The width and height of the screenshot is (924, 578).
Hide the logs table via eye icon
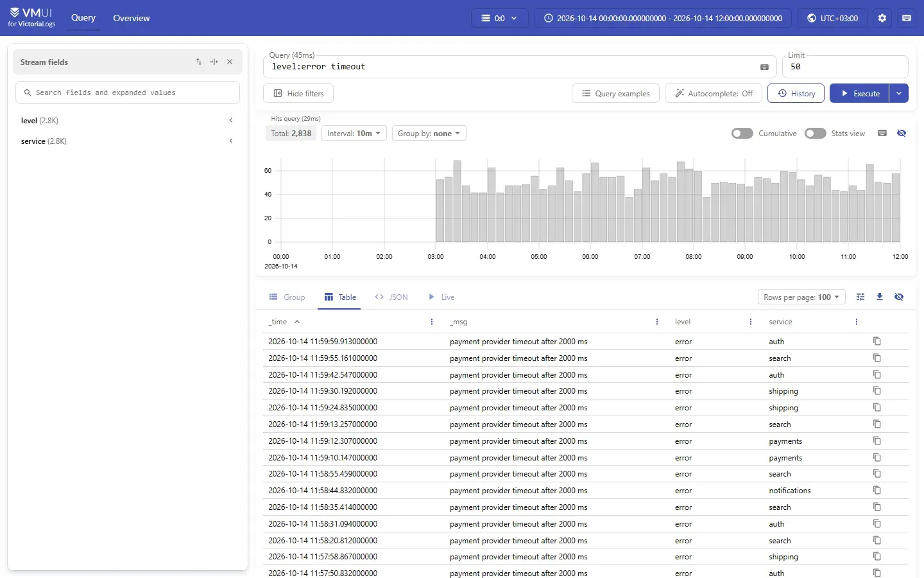pos(899,297)
